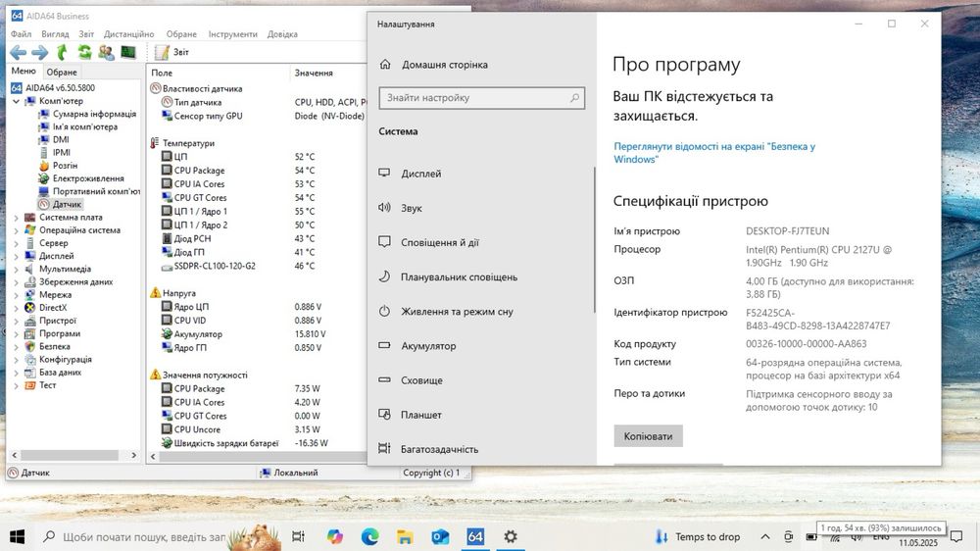Expand the Дисплей node in AIDA64 tree
This screenshot has width=980, height=551.
(x=17, y=257)
